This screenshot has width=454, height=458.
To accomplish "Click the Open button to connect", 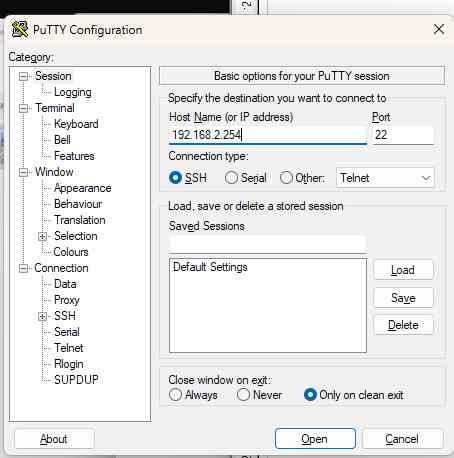I will coord(315,439).
